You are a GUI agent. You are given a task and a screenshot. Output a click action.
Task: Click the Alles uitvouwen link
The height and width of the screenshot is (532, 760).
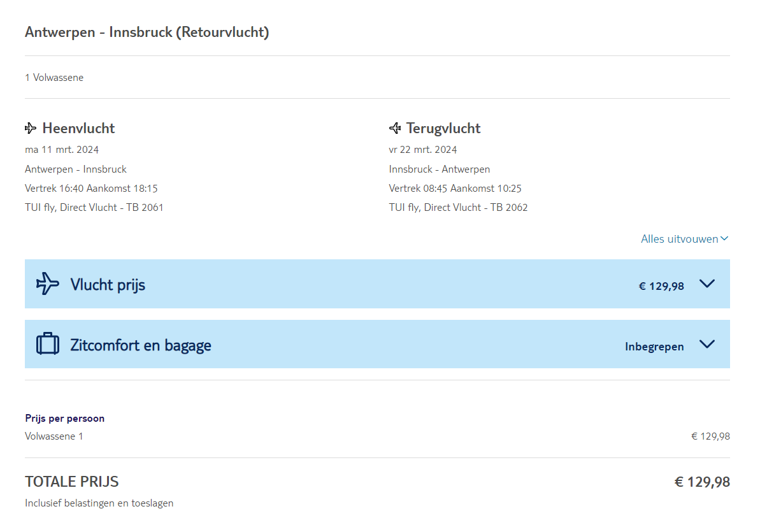coord(679,239)
